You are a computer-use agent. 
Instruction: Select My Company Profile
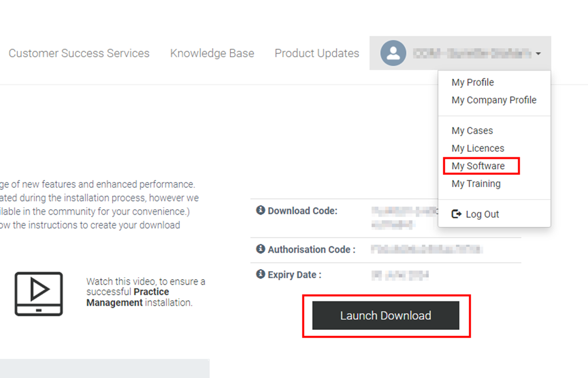[x=494, y=100]
